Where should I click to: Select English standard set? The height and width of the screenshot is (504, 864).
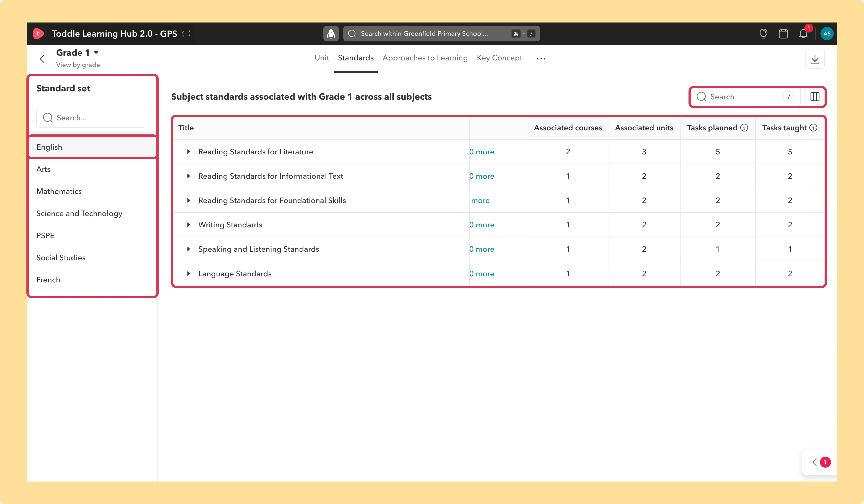pos(93,147)
